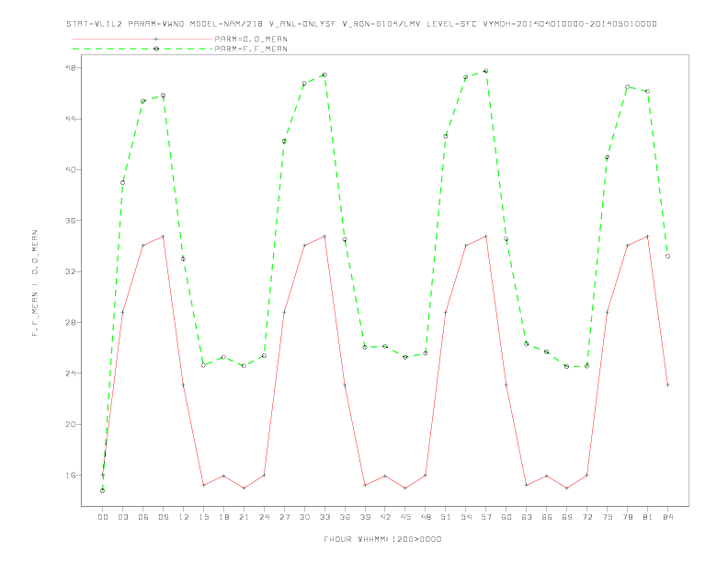Click x-axis tick label 03

tap(122, 517)
